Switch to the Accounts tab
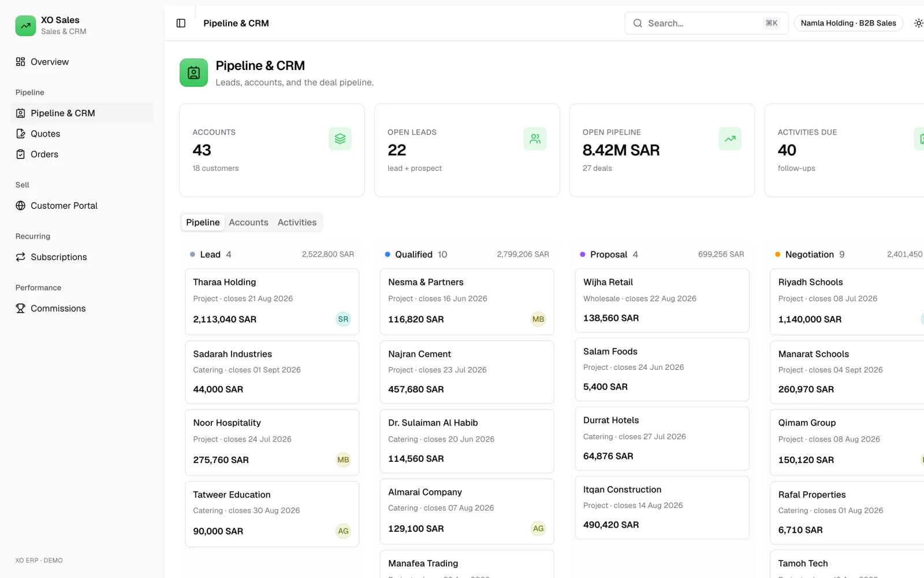924x578 pixels. [248, 223]
